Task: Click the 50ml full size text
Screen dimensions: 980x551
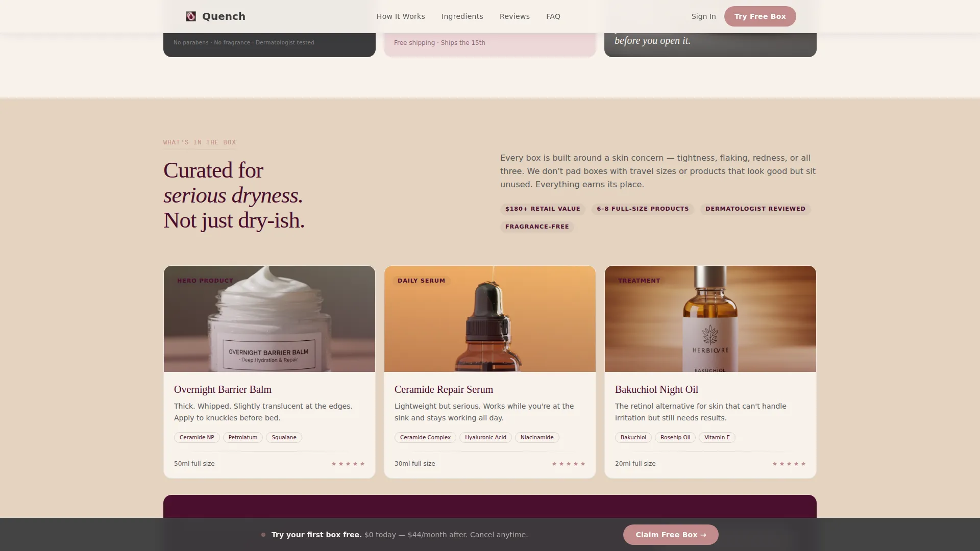Action: [194, 464]
